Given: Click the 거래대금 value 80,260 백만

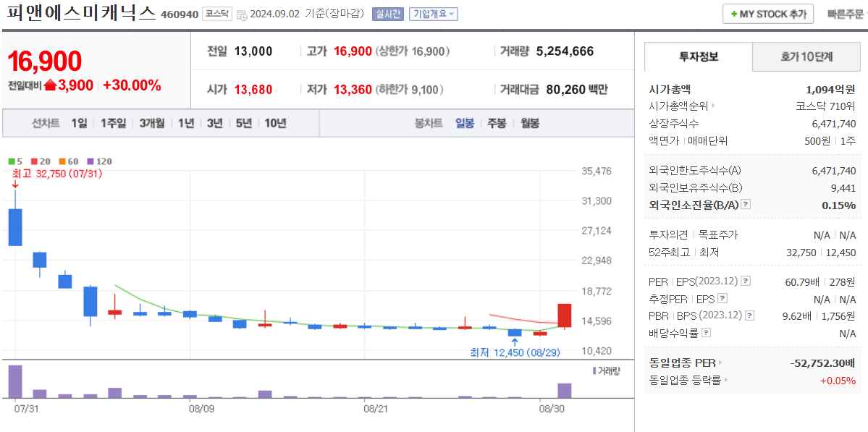Looking at the screenshot, I should 577,89.
